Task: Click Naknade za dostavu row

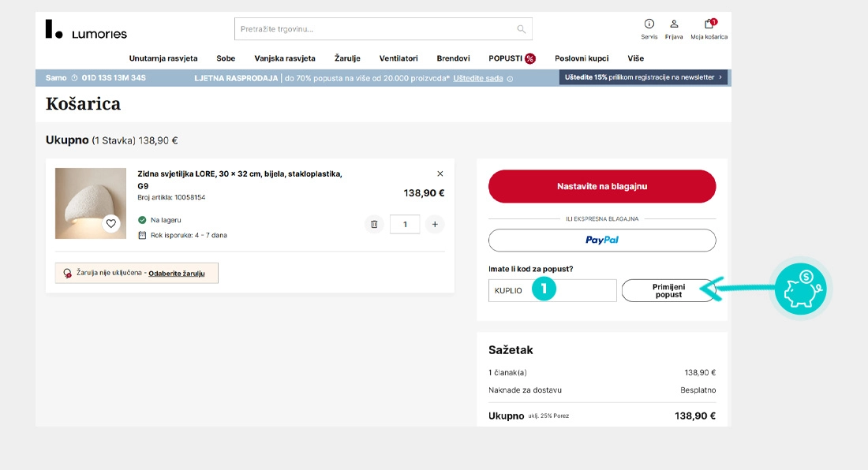Action: (x=602, y=390)
